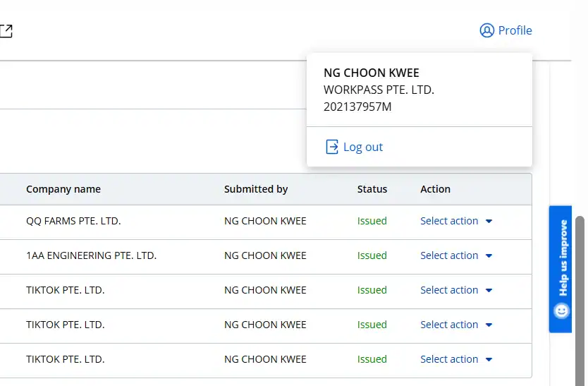This screenshot has width=588, height=386.
Task: Click the Action column header
Action: 435,189
